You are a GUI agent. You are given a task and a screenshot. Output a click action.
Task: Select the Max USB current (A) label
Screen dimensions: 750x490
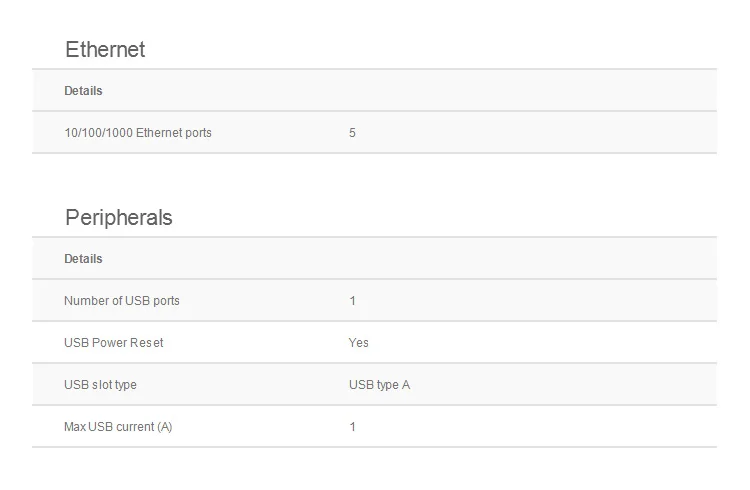(x=118, y=427)
